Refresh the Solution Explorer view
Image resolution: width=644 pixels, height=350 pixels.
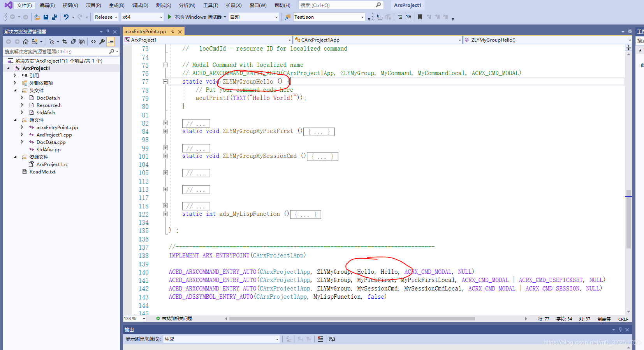(65, 42)
